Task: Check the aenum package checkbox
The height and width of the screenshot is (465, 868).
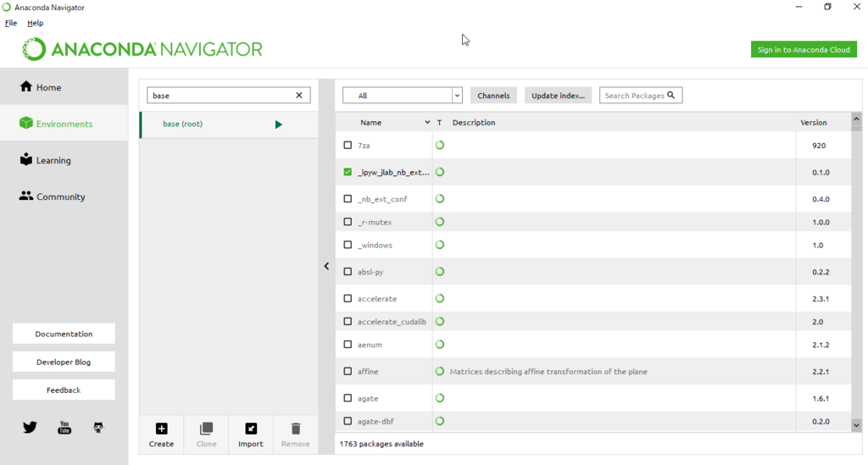Action: point(348,345)
